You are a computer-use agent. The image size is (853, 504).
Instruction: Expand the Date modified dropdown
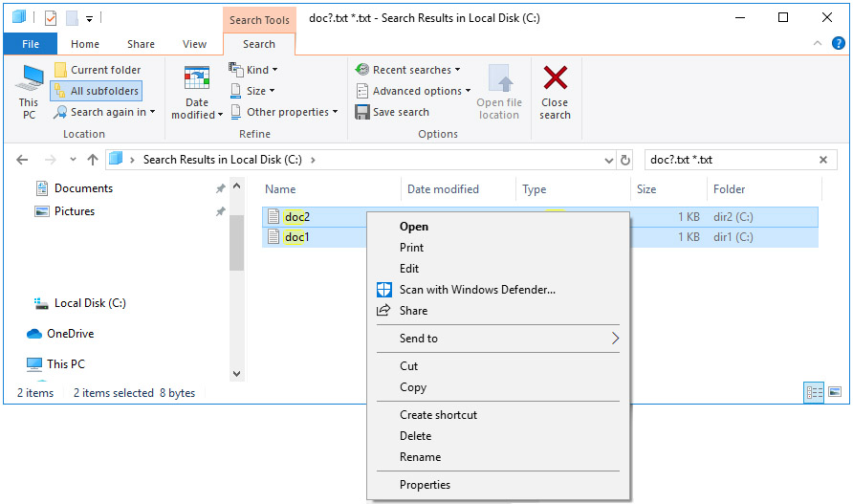point(196,93)
